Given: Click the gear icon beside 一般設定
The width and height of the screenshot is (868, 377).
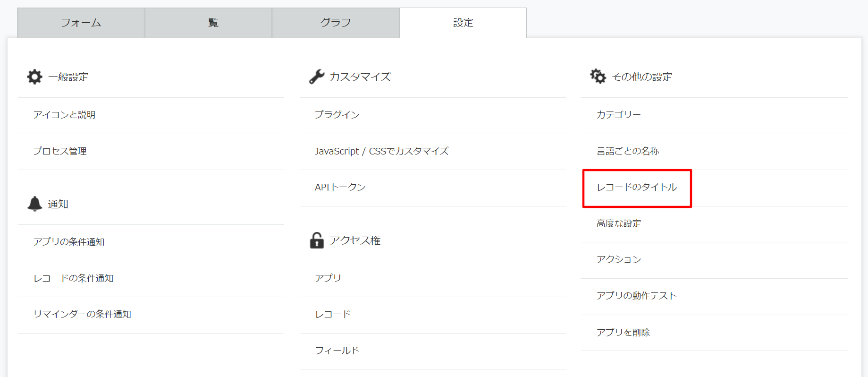Looking at the screenshot, I should click(34, 77).
